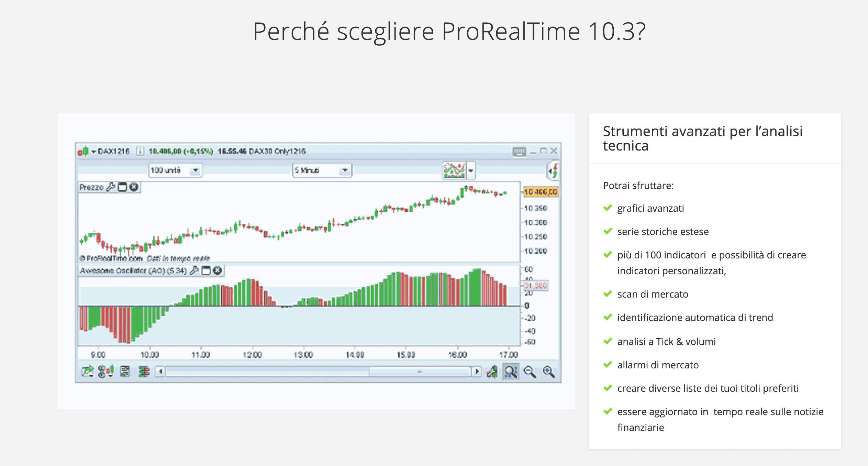Screen dimensions: 868x466
Task: Click the price text 10.406,00 (+0,15%)
Action: [x=181, y=151]
